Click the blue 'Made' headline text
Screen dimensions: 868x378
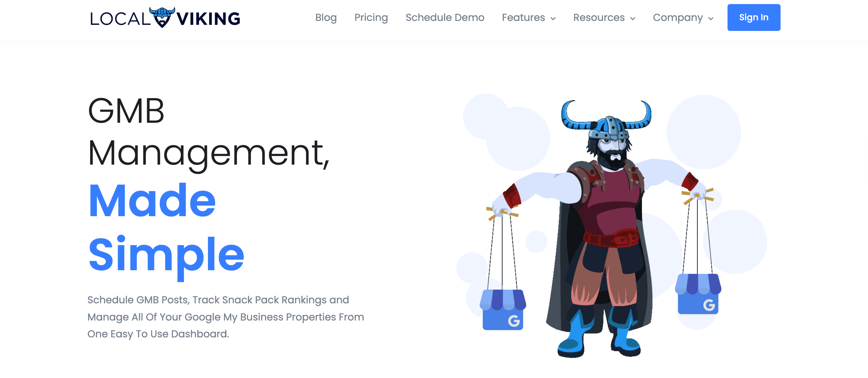152,201
